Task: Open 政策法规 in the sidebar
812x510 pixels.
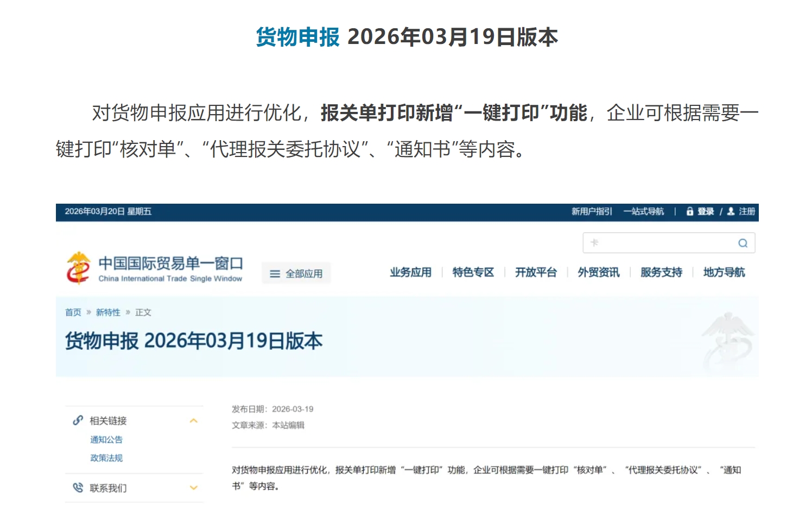Action: (x=106, y=457)
